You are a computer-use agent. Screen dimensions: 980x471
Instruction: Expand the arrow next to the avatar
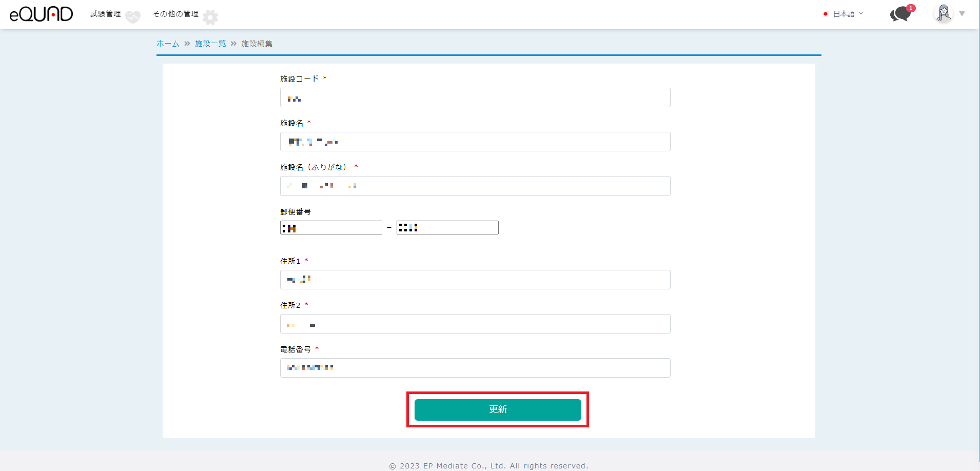[962, 14]
